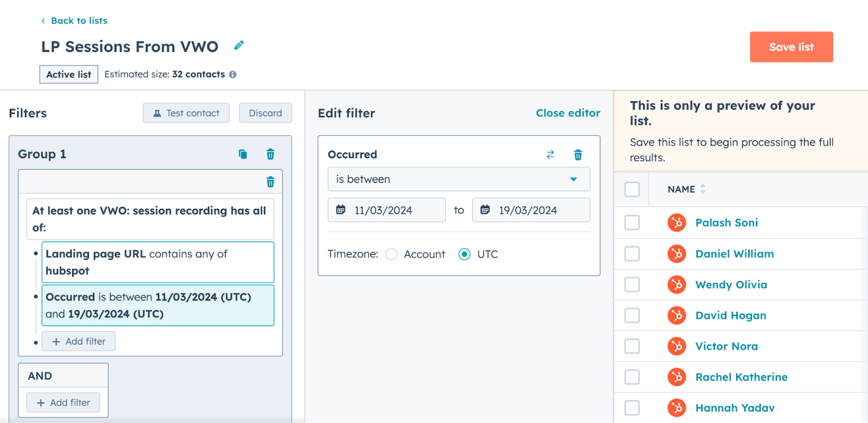Check the box for David Hogan

pyautogui.click(x=632, y=316)
